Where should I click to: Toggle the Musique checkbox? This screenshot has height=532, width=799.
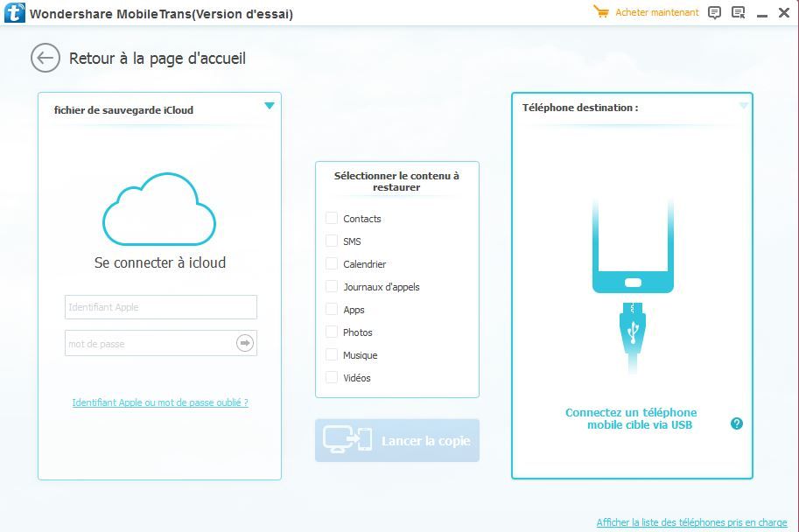click(332, 355)
